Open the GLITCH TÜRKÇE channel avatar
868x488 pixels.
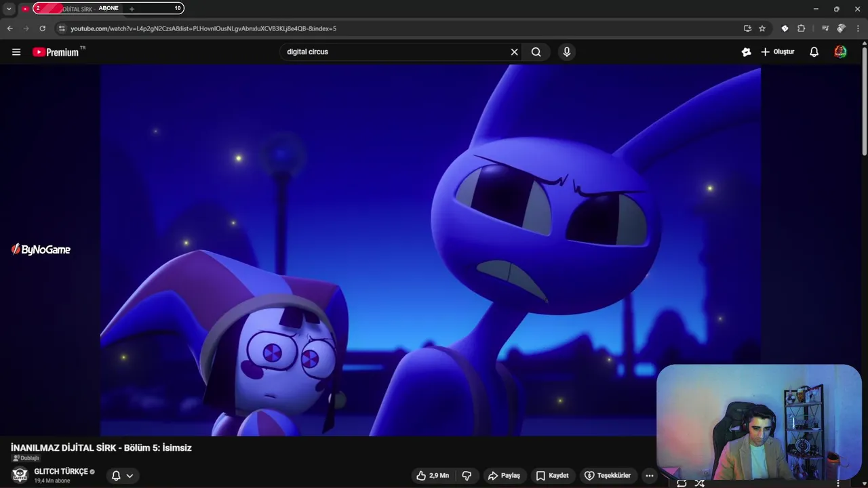(x=20, y=475)
